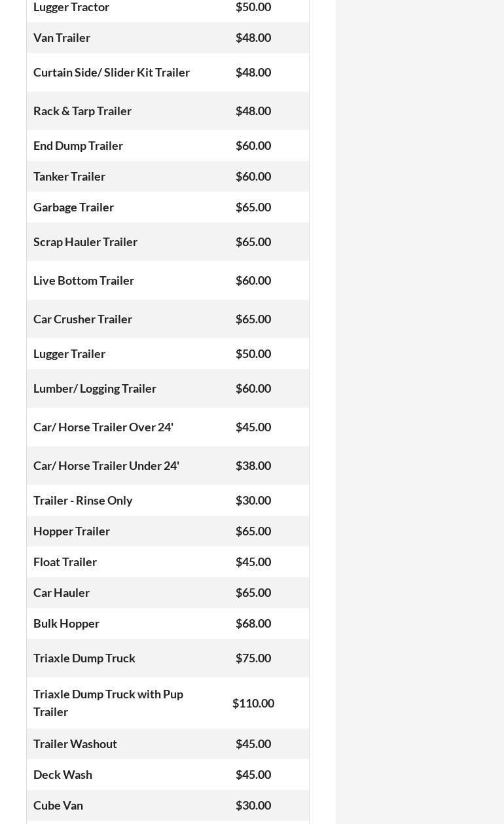Image resolution: width=504 pixels, height=824 pixels.
Task: Click Scrap Hauler Trailer row
Action: tap(85, 242)
